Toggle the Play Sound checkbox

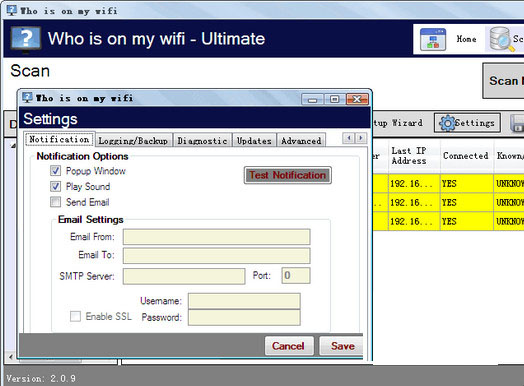pyautogui.click(x=55, y=186)
